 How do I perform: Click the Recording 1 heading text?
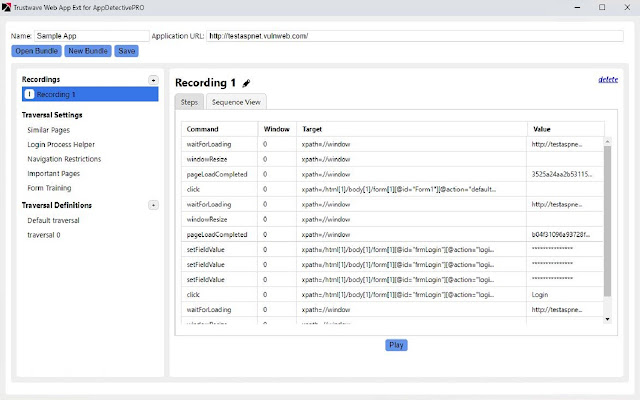click(x=205, y=83)
